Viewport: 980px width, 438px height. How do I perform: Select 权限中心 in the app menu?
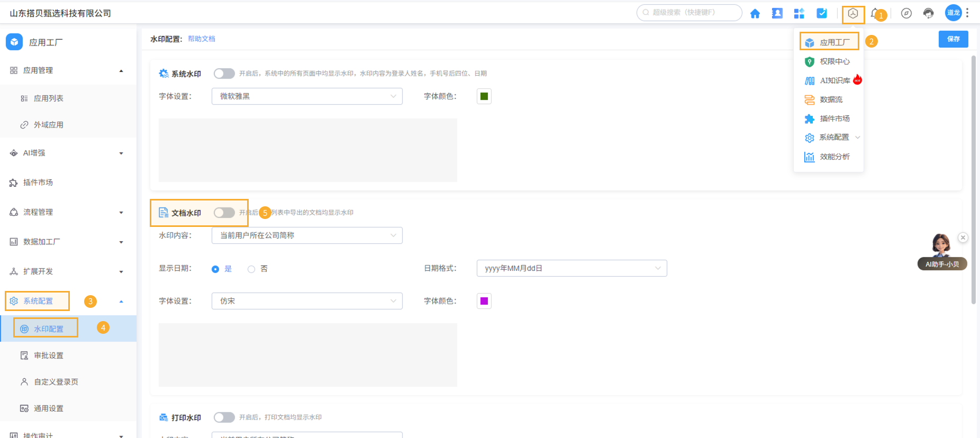[x=829, y=61]
